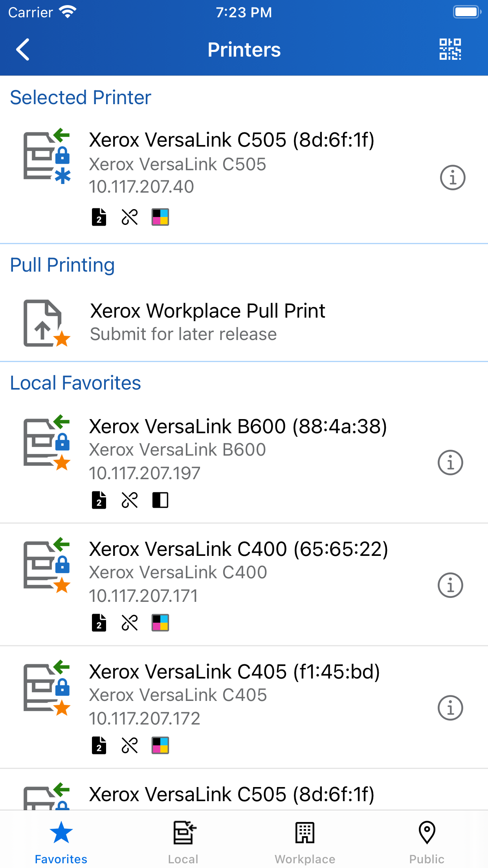The image size is (488, 868).
Task: Tap the two-sided printing capability icon for C505
Action: pyautogui.click(x=99, y=217)
